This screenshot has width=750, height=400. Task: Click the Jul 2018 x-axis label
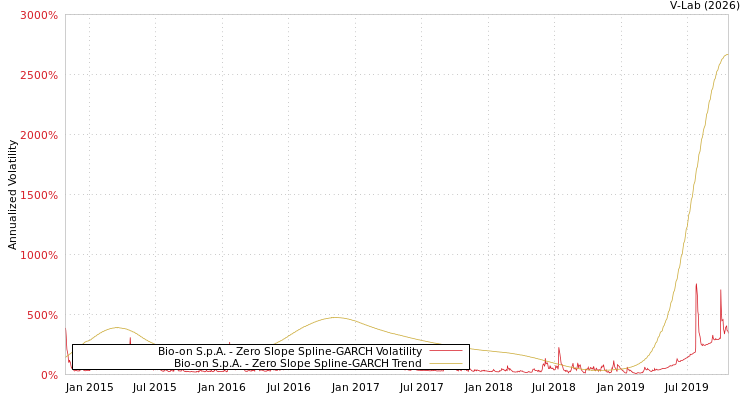[x=554, y=387]
